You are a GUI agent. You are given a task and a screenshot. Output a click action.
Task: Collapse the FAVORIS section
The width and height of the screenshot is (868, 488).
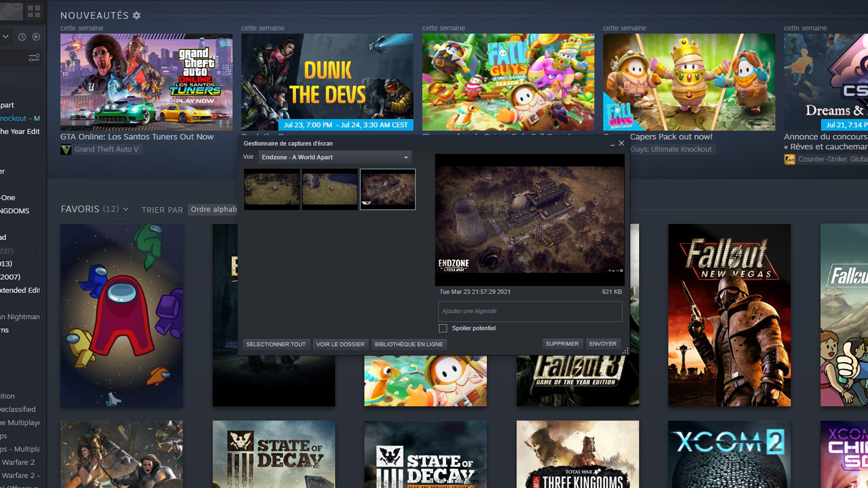126,209
